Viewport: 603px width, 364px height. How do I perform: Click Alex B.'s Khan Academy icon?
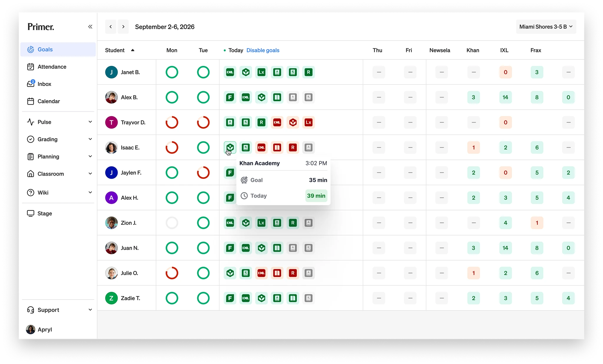pos(261,97)
